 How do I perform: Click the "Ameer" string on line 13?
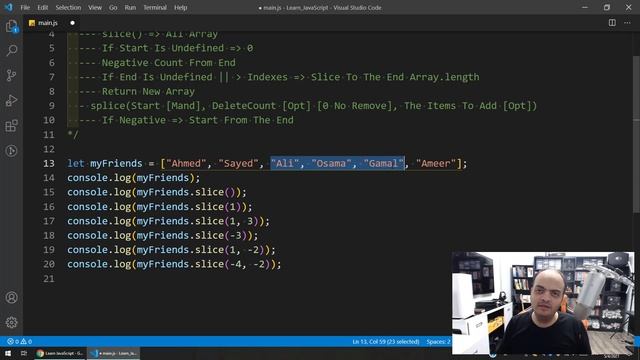pyautogui.click(x=436, y=163)
